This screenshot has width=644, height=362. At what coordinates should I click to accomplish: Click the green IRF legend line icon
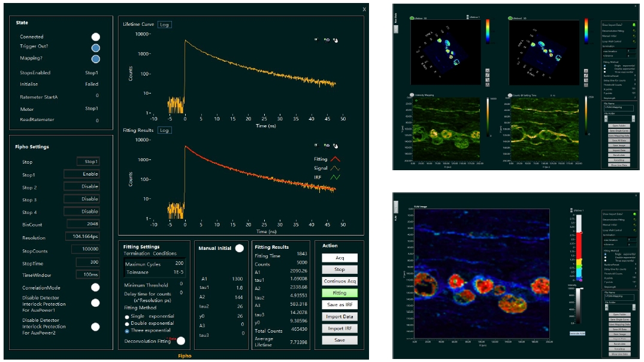point(337,178)
